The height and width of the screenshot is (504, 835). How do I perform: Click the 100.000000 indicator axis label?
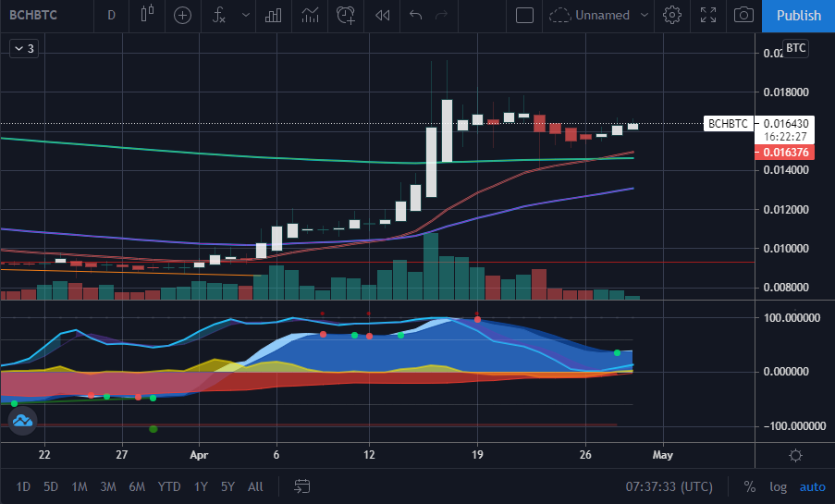coord(792,318)
